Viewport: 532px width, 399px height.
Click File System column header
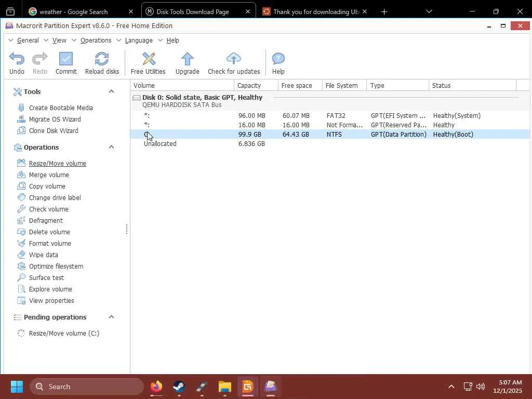344,86
